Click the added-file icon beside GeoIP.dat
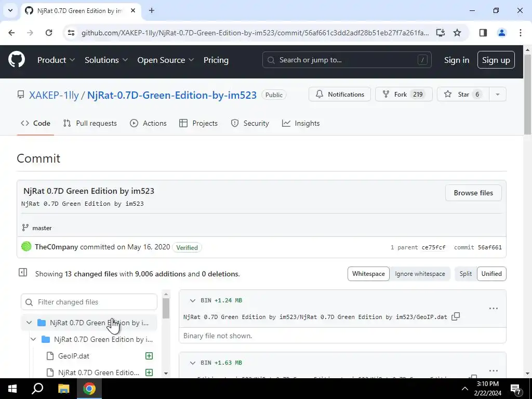The image size is (532, 399). (x=149, y=355)
